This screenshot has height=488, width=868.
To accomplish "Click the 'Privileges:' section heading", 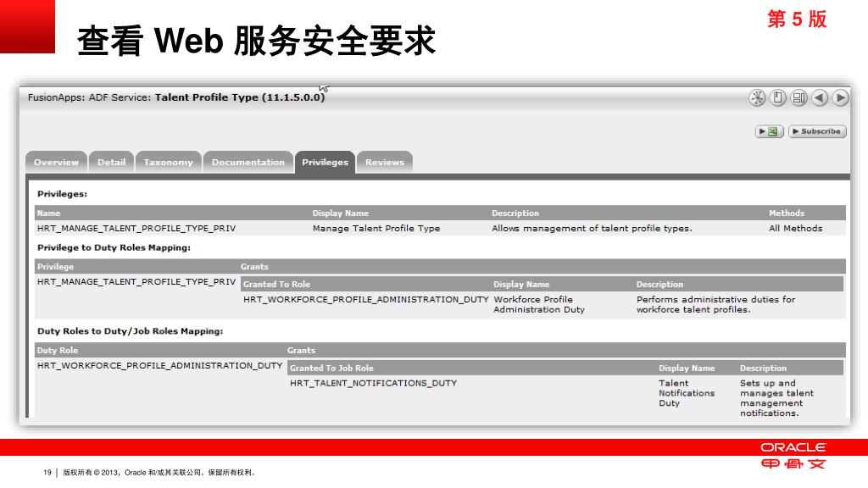I will [62, 194].
